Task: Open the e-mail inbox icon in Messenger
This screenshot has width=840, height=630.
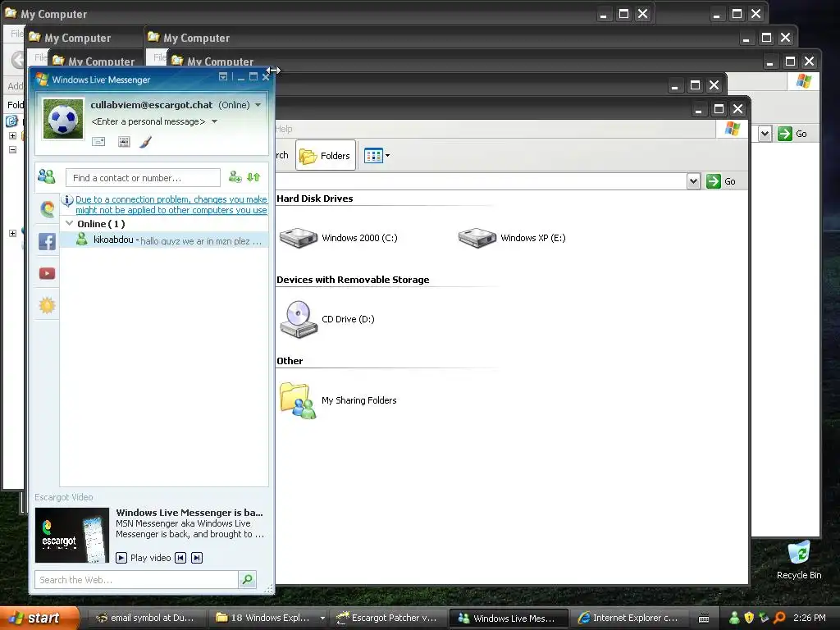Action: click(98, 141)
